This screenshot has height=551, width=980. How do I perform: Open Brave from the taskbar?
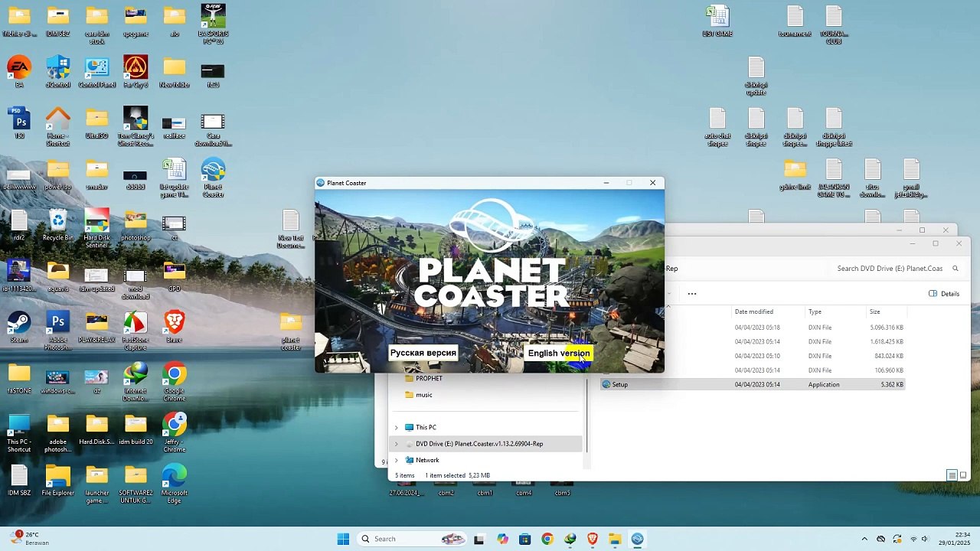coord(593,539)
